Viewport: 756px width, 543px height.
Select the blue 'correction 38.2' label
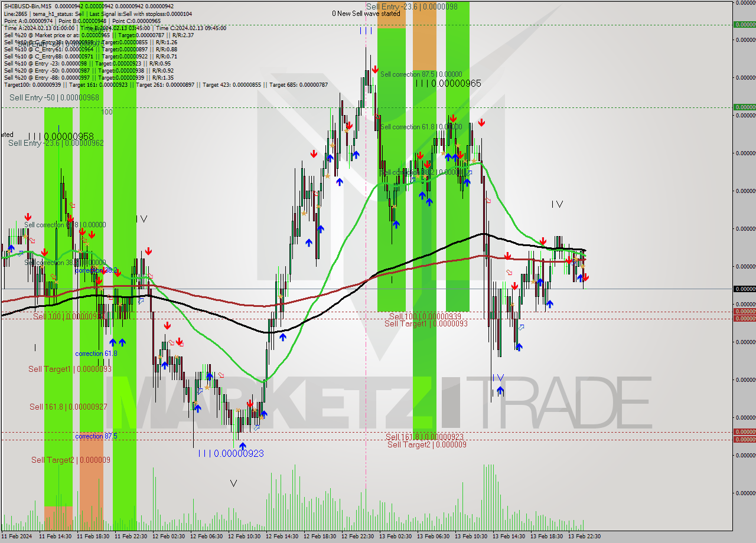point(96,270)
